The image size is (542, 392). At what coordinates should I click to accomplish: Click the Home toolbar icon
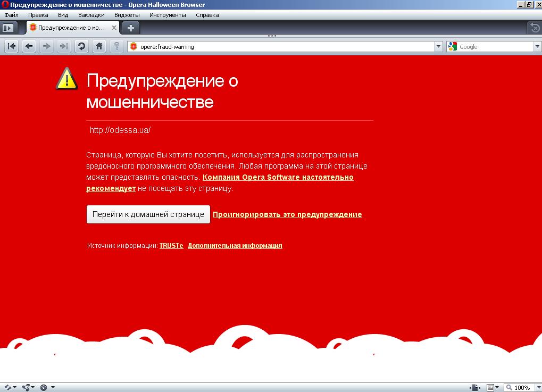pyautogui.click(x=99, y=46)
